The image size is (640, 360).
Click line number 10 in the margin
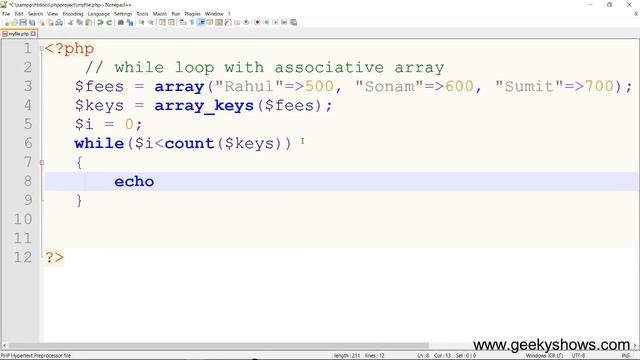point(22,219)
